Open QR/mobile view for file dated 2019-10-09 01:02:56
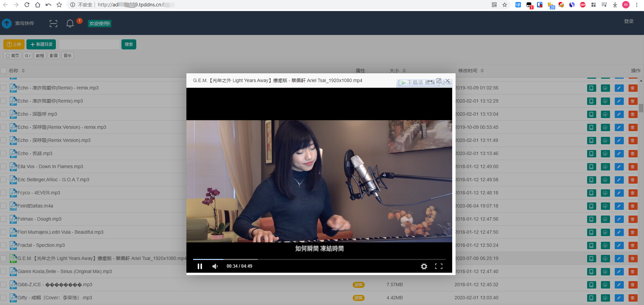The image size is (644, 305). 591,88
